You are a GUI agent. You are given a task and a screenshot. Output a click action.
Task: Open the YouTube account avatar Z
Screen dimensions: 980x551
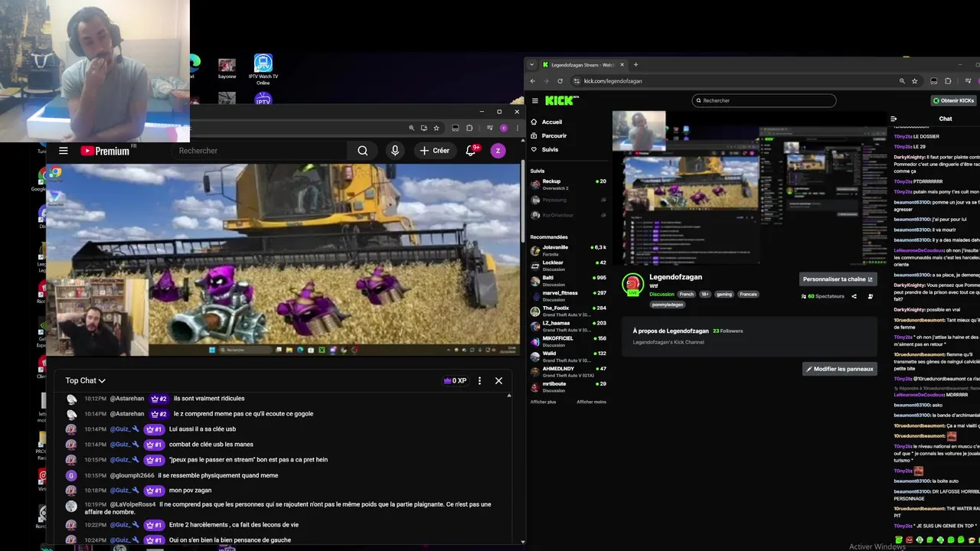click(x=498, y=151)
